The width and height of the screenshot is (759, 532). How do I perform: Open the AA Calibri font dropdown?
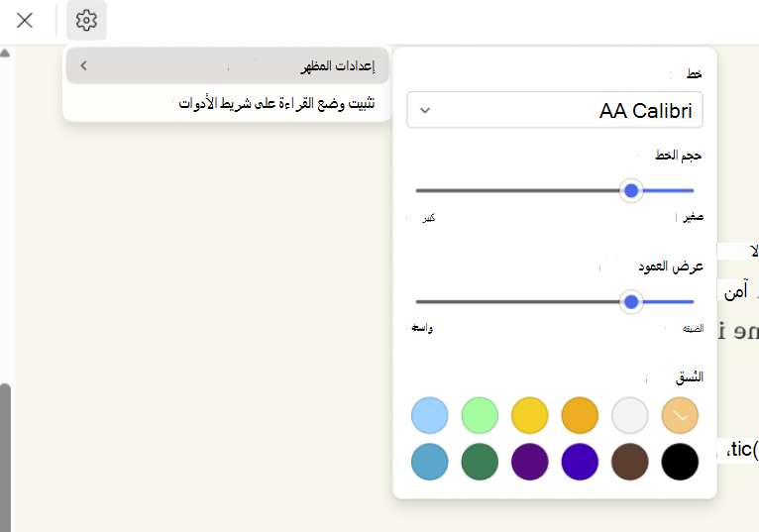tap(555, 110)
